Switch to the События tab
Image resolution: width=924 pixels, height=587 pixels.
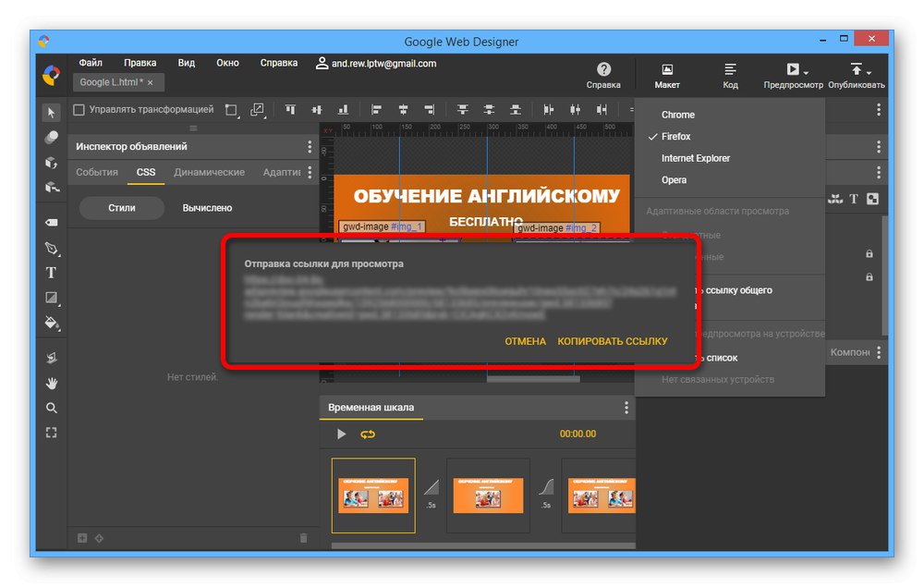pyautogui.click(x=97, y=172)
